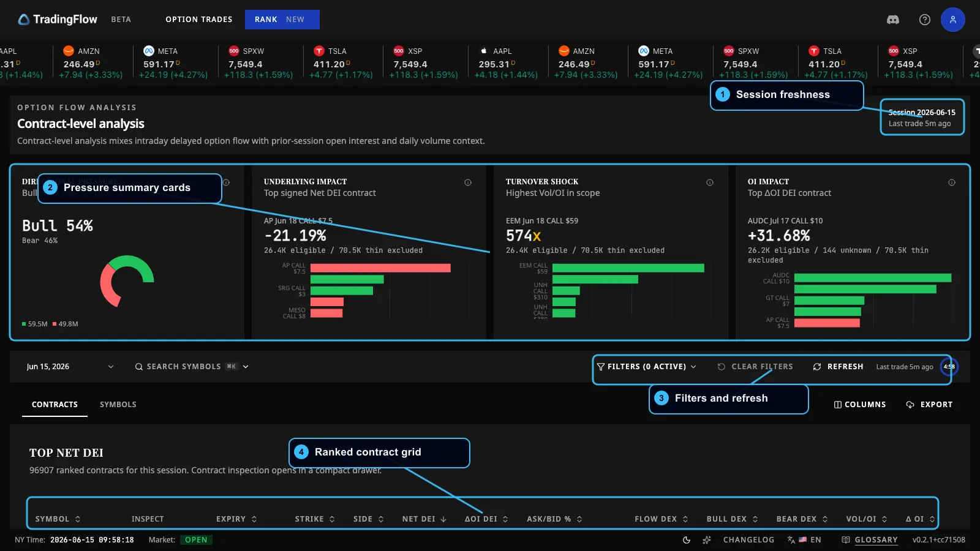Click the Glossary book icon
The height and width of the screenshot is (551, 980).
click(846, 540)
